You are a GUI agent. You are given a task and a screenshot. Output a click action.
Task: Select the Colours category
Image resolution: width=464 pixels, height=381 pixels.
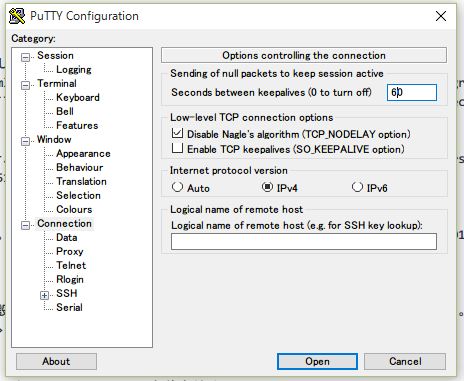[74, 209]
